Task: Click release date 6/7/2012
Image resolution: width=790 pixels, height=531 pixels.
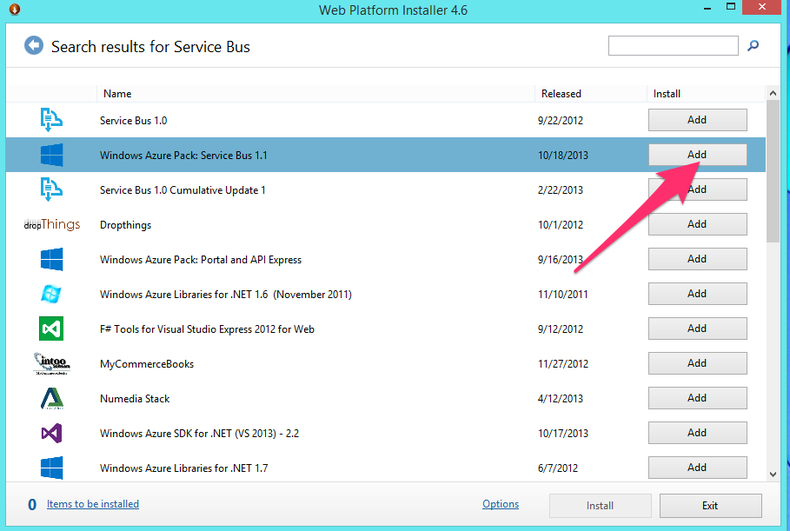Action: point(558,468)
